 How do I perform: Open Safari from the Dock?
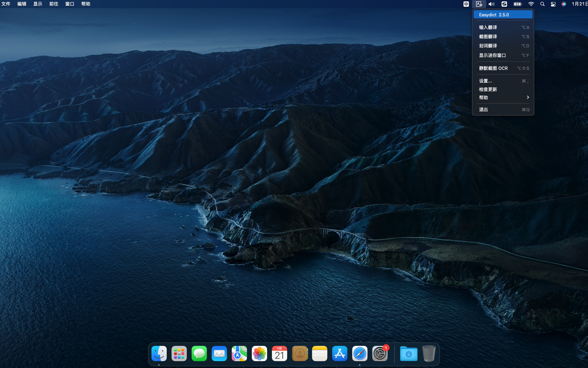(x=360, y=354)
